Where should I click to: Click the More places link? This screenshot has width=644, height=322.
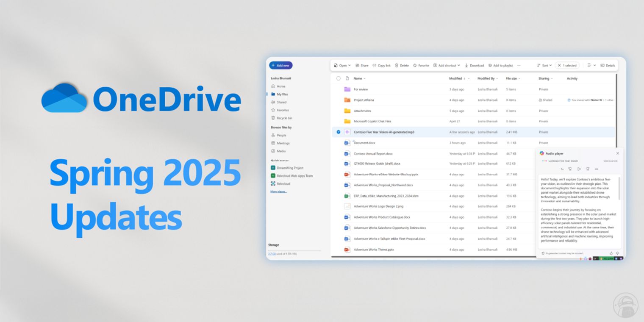tap(278, 192)
